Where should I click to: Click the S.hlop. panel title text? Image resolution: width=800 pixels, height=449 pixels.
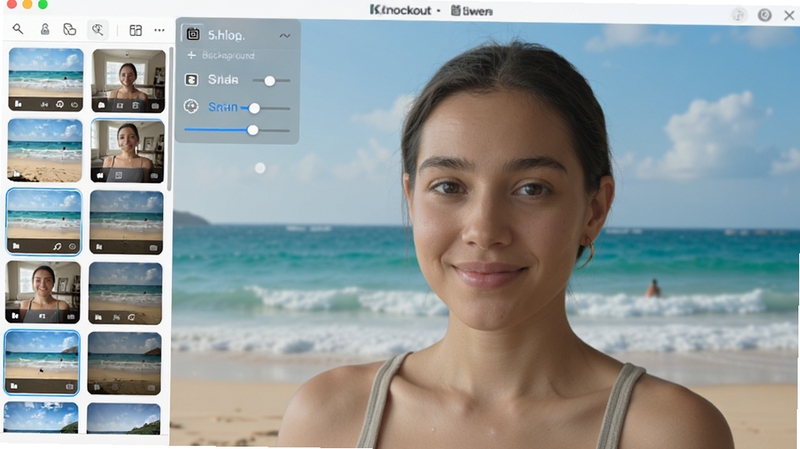[227, 35]
